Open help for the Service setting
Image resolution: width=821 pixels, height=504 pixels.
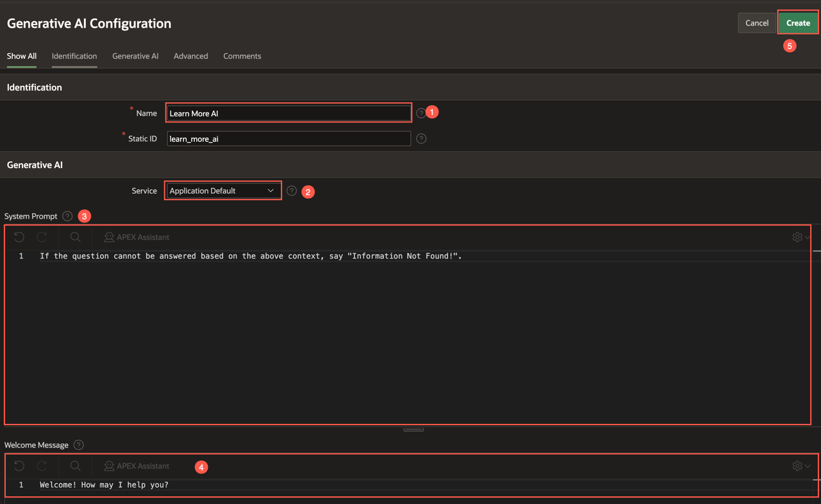292,191
